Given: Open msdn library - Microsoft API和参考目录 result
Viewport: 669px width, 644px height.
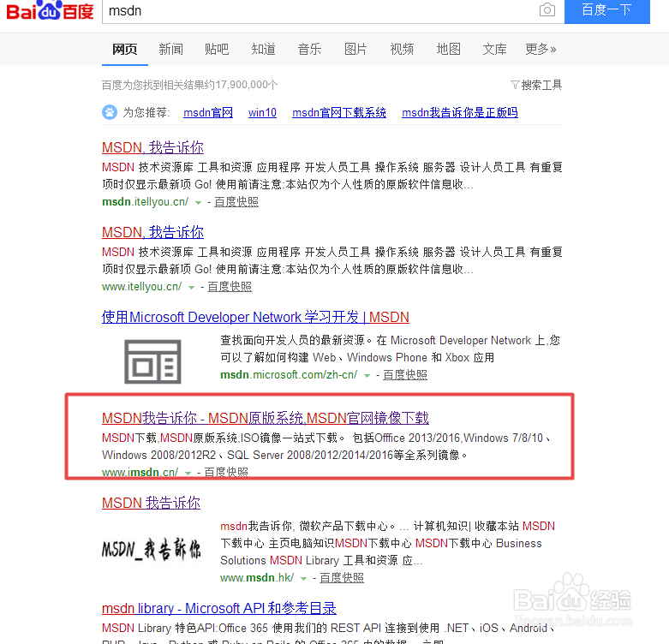Looking at the screenshot, I should pos(219,608).
